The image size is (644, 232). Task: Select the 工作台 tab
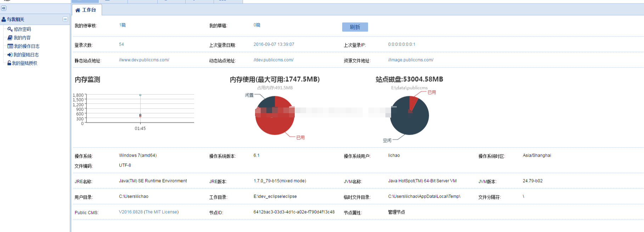tap(87, 10)
